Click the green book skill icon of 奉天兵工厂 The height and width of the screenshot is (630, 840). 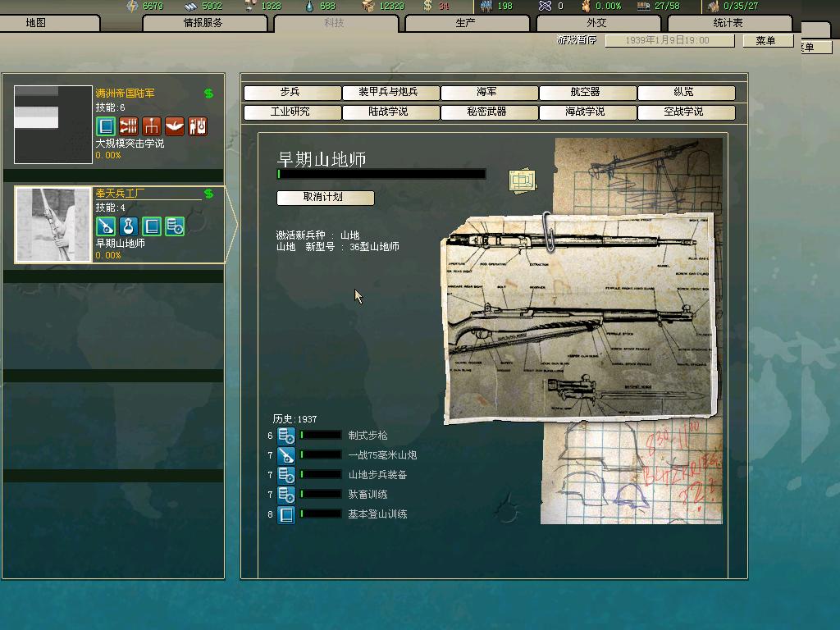(x=152, y=226)
